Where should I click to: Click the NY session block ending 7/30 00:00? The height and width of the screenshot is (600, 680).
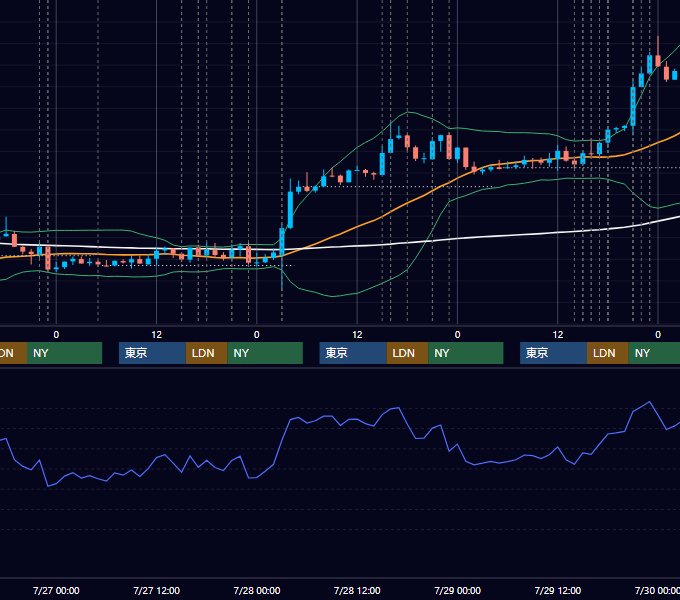(x=654, y=353)
